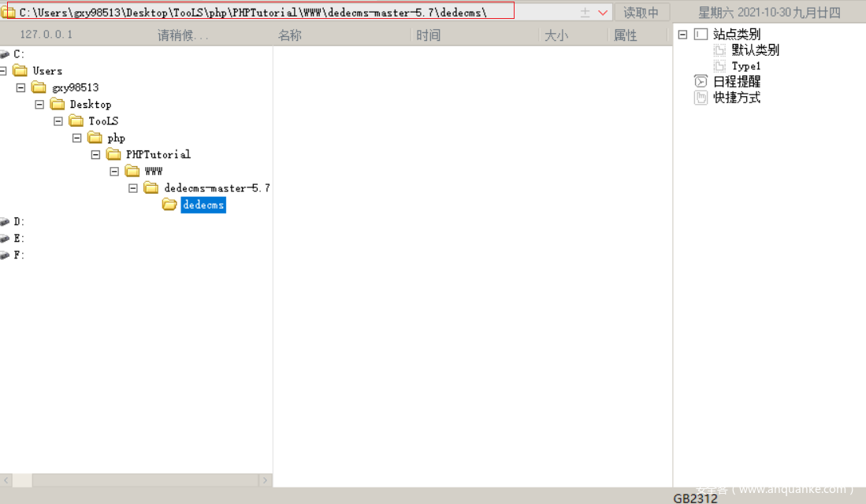Screen dimensions: 866x504
Task: Click the shortcuts (快捷方式) hand icon
Action: pyautogui.click(x=701, y=98)
